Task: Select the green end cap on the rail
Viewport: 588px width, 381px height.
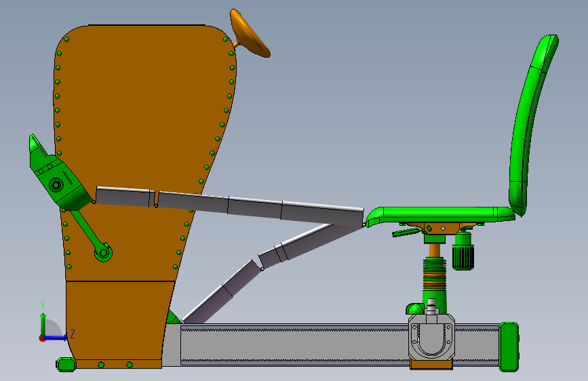Action: [x=509, y=347]
